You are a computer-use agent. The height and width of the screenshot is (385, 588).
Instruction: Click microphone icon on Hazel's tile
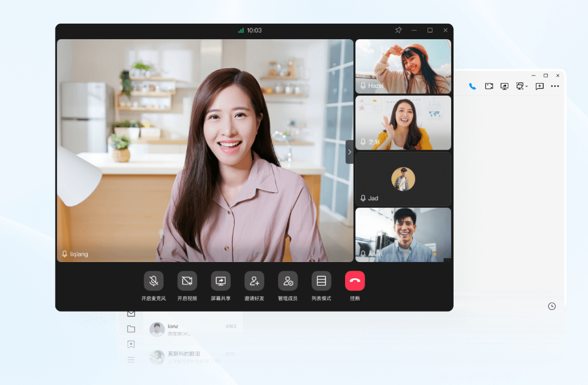pyautogui.click(x=363, y=85)
